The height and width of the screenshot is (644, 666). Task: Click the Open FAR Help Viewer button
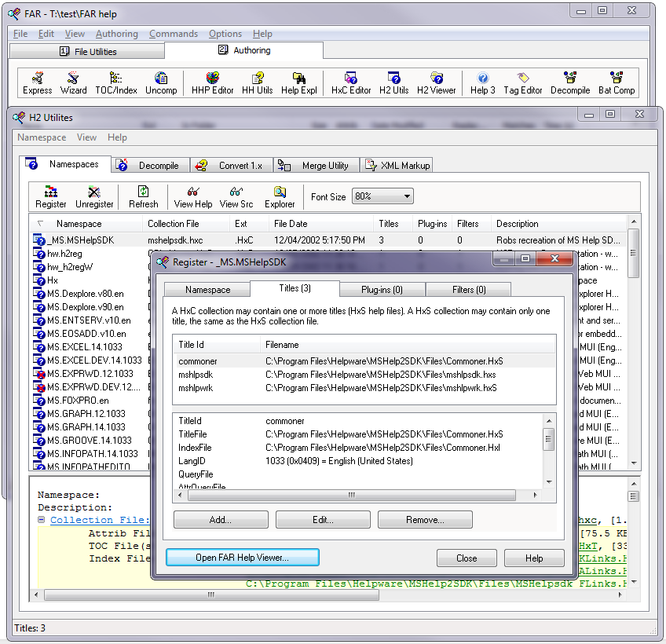pyautogui.click(x=242, y=558)
